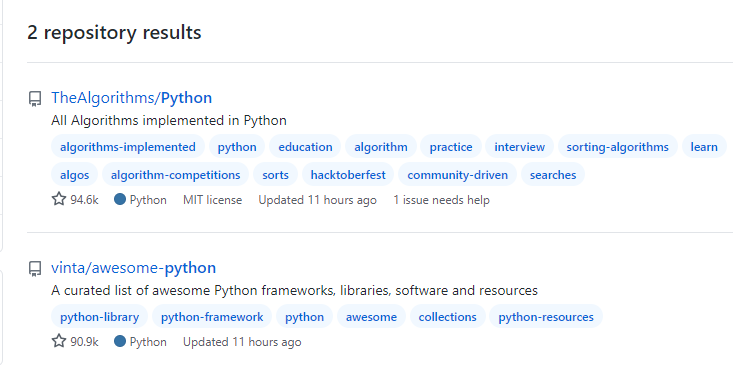Click 'All Algorithms implemented in Python' description
Viewport: 733px width, 378px height.
click(169, 121)
